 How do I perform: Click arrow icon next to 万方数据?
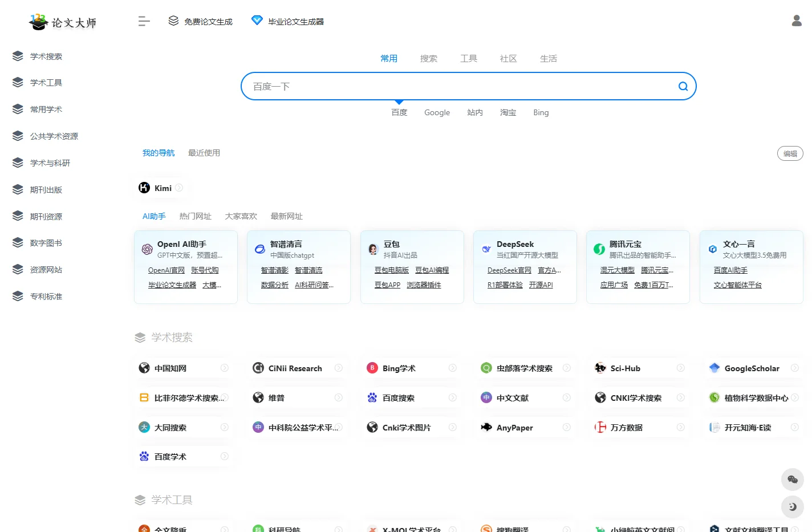[x=681, y=427]
